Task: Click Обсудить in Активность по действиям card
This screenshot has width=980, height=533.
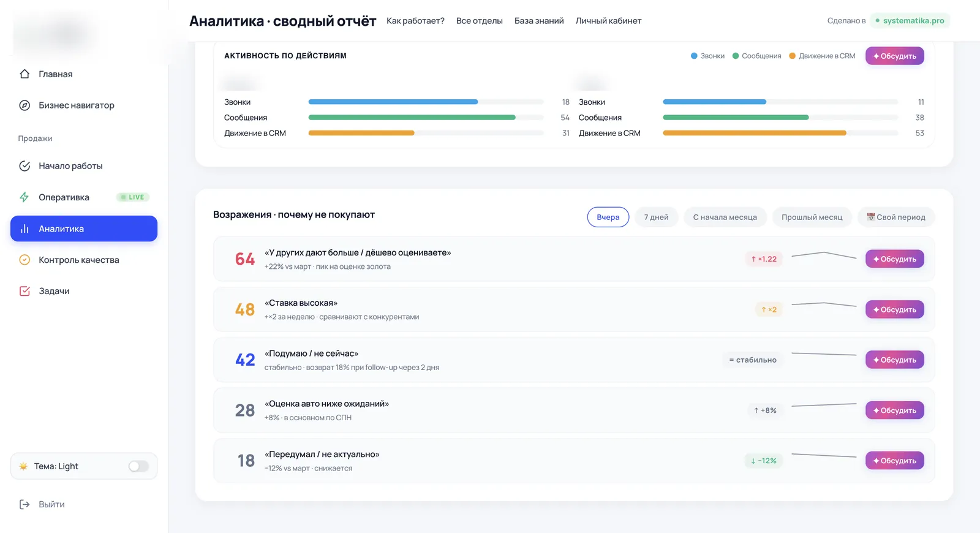Action: tap(895, 56)
